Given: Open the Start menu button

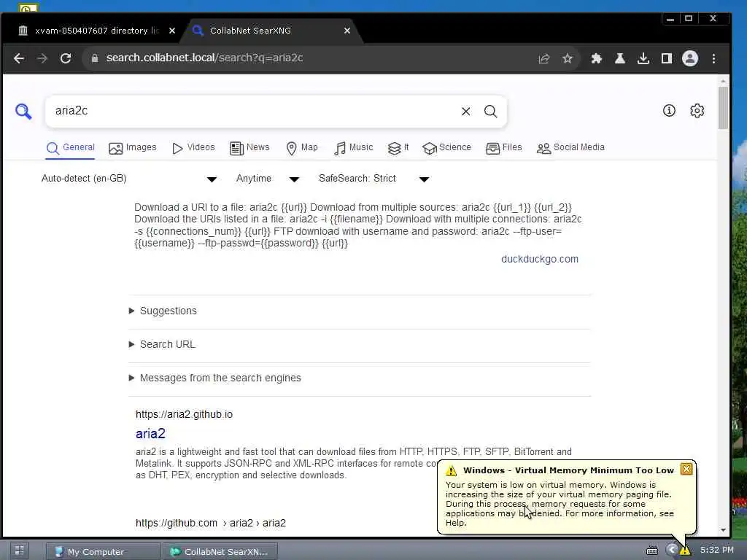Looking at the screenshot, I should click(x=19, y=551).
